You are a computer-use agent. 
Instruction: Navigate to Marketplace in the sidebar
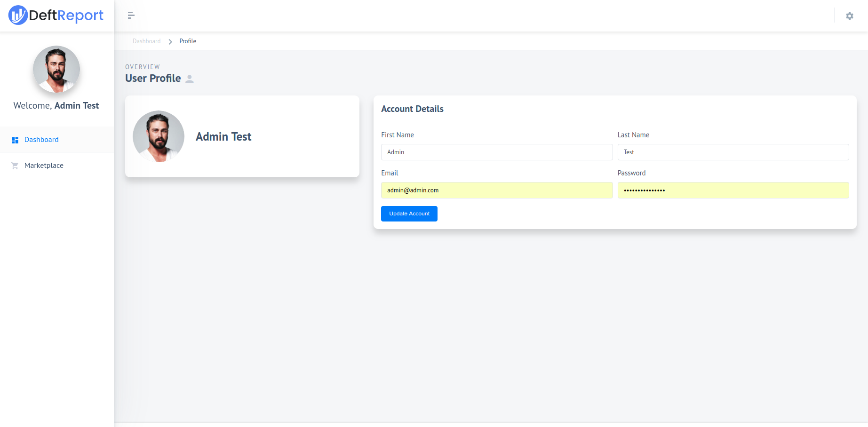[43, 165]
